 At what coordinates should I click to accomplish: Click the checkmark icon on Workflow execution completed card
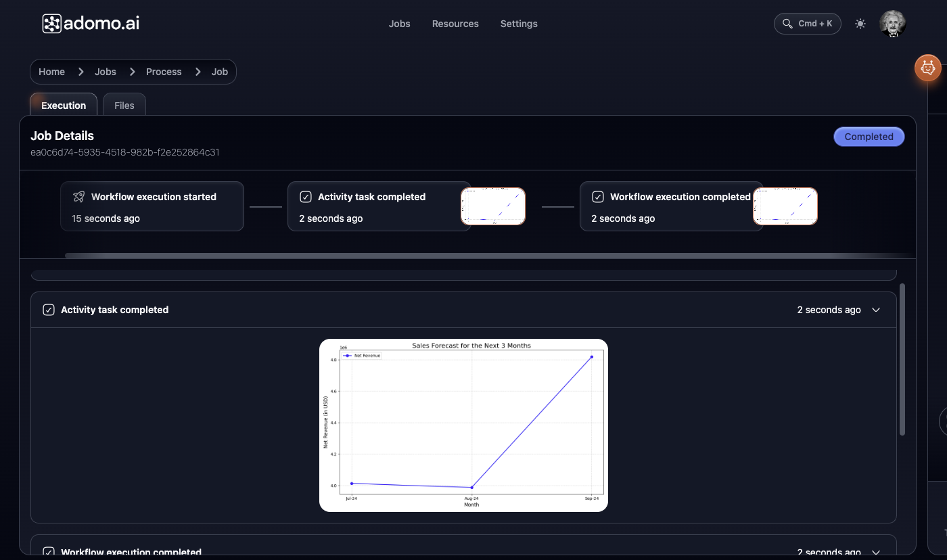coord(599,196)
